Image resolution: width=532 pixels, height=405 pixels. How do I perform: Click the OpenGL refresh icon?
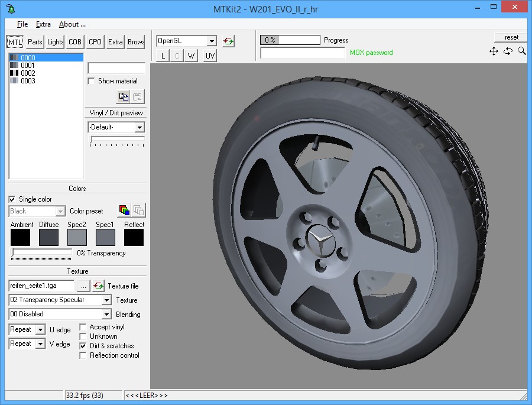(228, 41)
